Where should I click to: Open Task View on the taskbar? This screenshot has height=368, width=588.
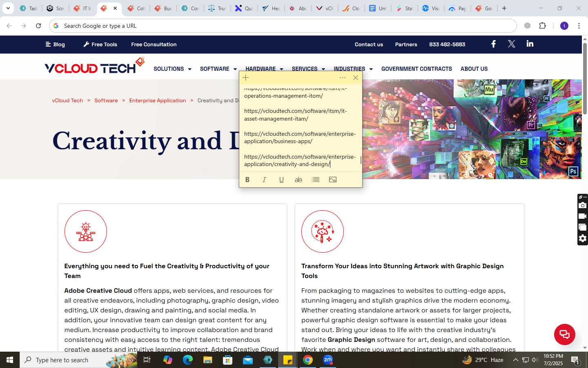(147, 360)
